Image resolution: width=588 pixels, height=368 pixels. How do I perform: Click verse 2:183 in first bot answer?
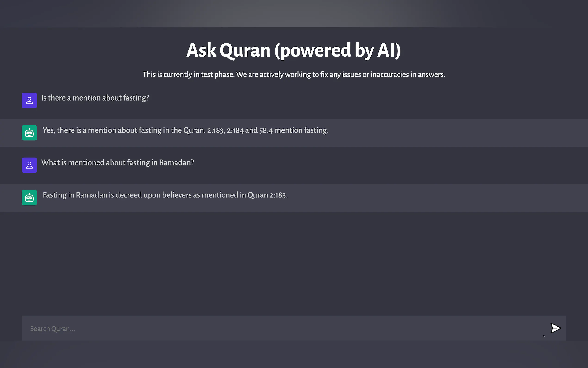215,130
